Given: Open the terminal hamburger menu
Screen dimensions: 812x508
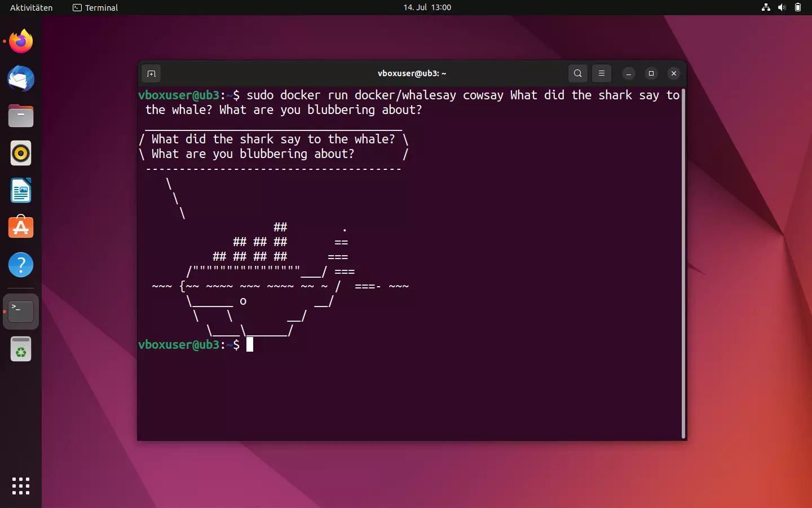Looking at the screenshot, I should click(602, 73).
